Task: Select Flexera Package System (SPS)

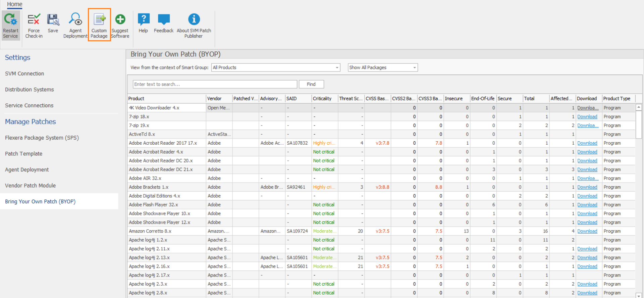Action: pyautogui.click(x=42, y=138)
